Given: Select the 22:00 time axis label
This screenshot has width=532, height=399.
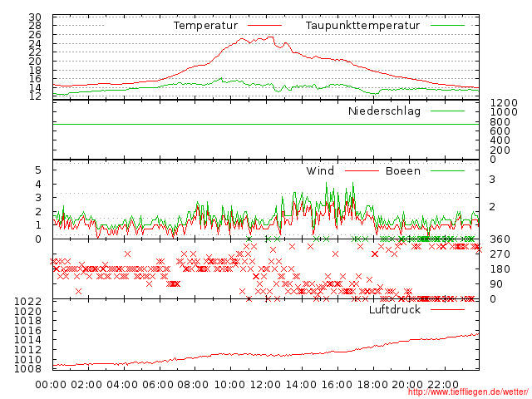Looking at the screenshot, I should [443, 385].
